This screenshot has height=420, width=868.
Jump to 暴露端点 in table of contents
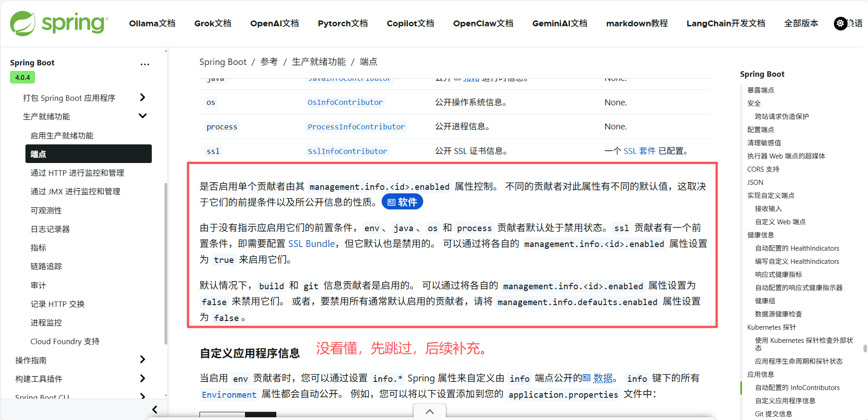761,90
